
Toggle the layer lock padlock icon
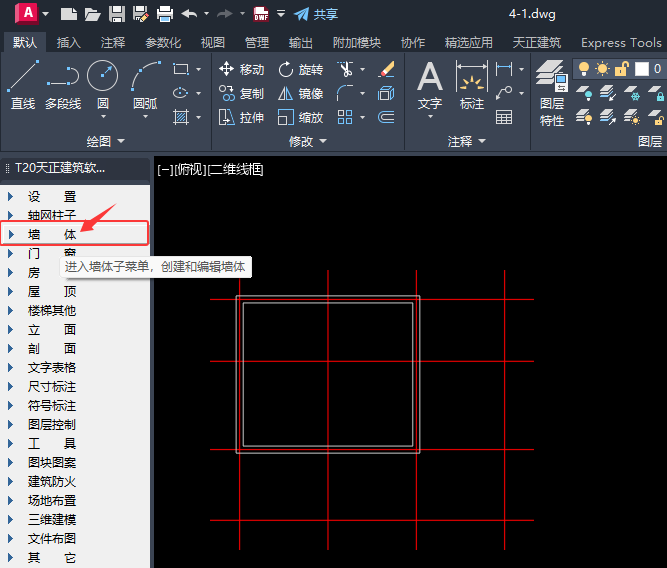621,69
